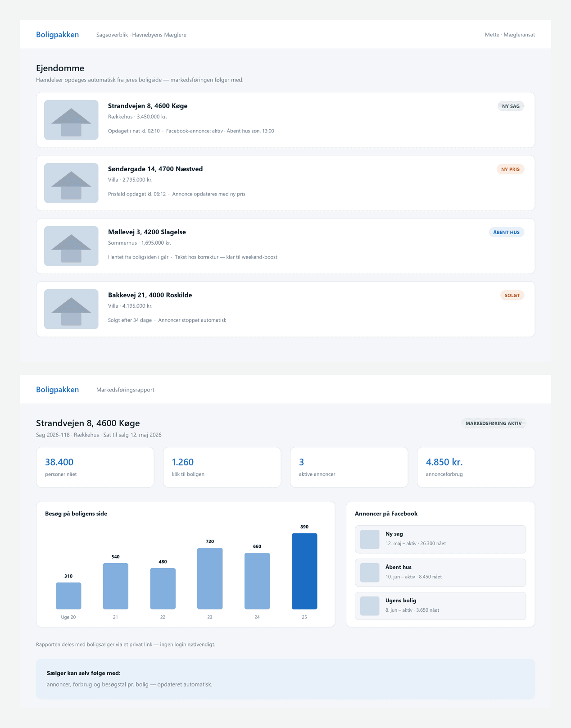The width and height of the screenshot is (571, 728).
Task: Open the Åbent hus Facebook ad thumbnail
Action: (370, 573)
